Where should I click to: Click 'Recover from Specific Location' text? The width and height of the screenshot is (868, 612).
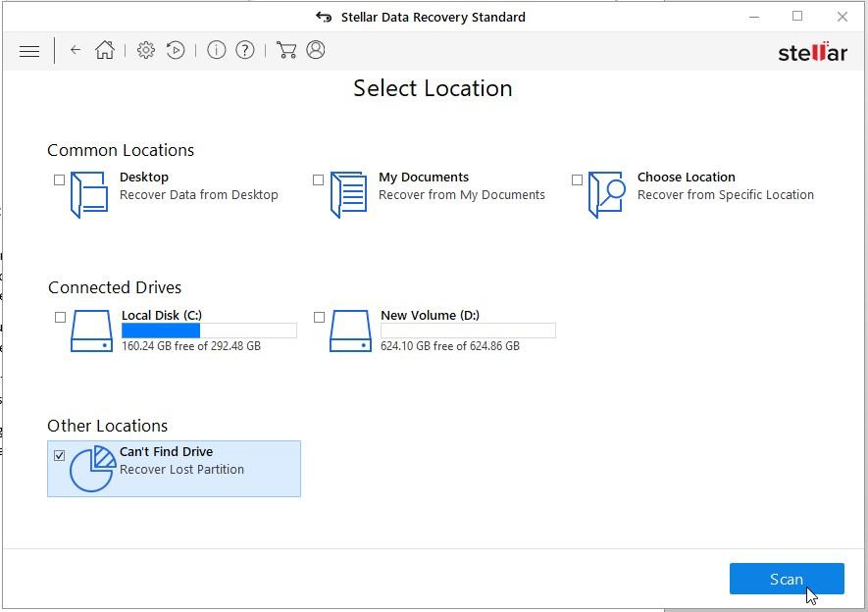[726, 195]
